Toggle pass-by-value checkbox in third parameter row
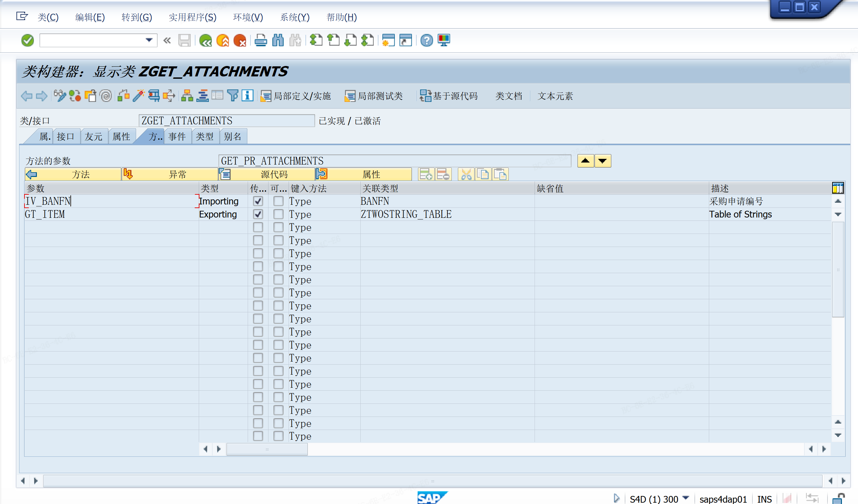The height and width of the screenshot is (504, 858). click(x=258, y=227)
